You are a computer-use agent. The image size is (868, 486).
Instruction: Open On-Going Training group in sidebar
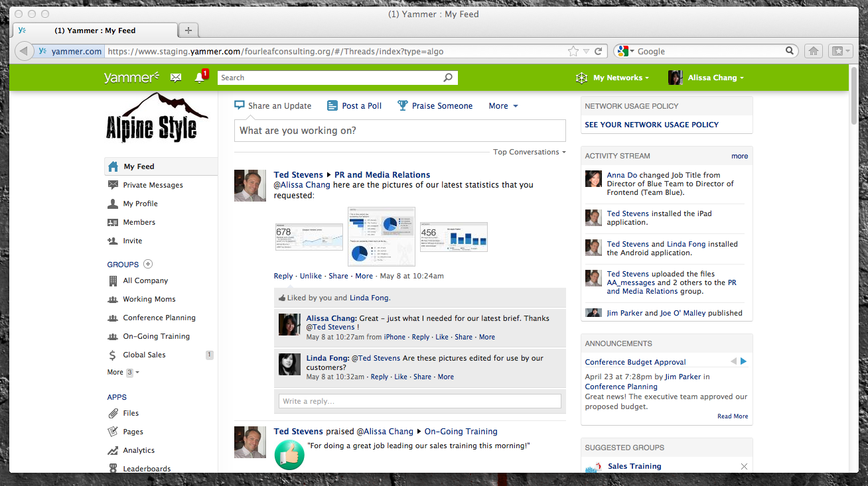coord(157,336)
